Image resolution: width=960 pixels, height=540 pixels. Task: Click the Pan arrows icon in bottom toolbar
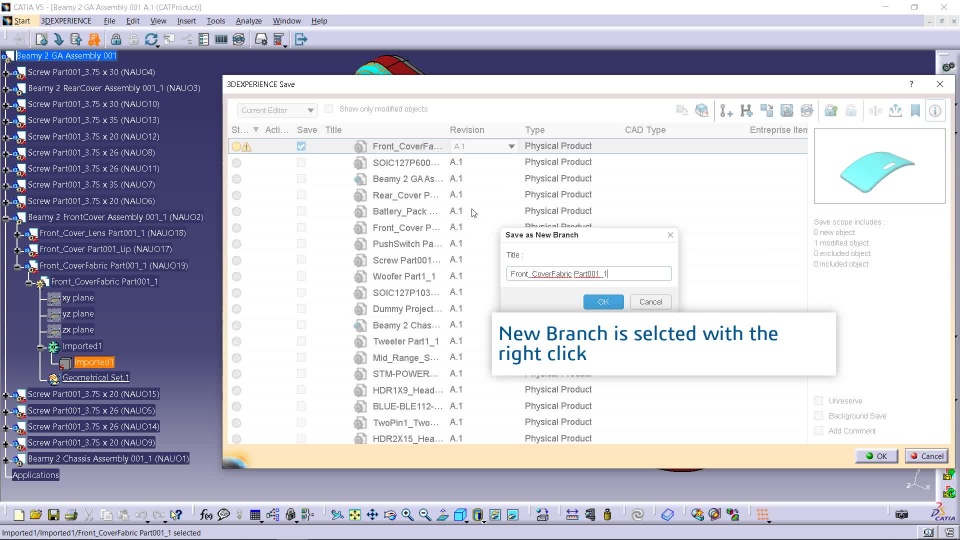(x=372, y=515)
